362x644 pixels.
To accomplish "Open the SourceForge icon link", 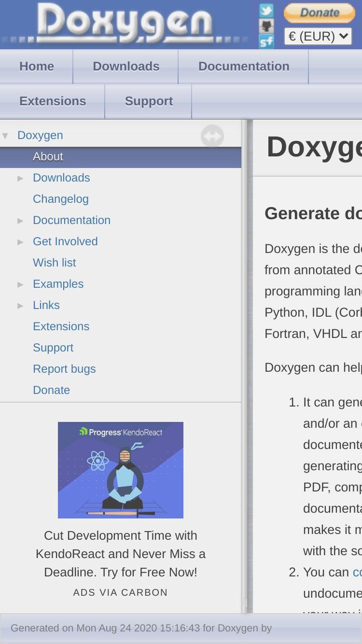I will (266, 42).
